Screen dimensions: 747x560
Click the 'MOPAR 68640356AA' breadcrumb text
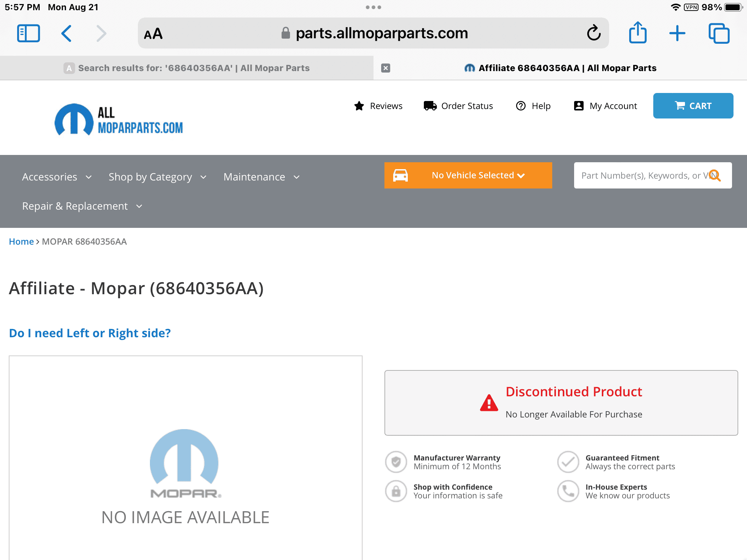(x=84, y=241)
